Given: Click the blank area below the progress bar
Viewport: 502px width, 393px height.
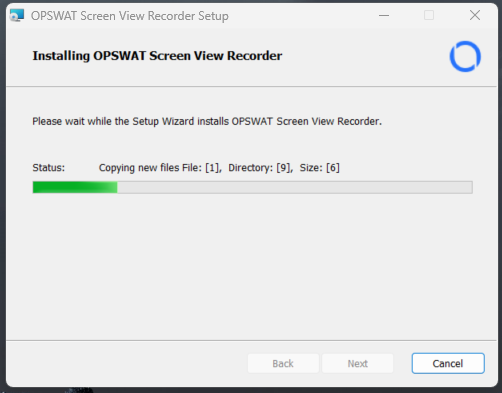Looking at the screenshot, I should [252, 267].
